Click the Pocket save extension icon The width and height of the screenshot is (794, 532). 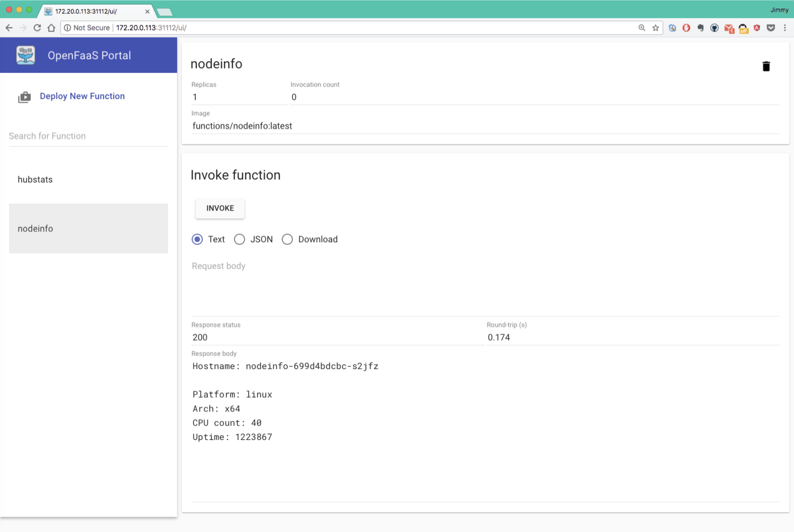pyautogui.click(x=771, y=28)
